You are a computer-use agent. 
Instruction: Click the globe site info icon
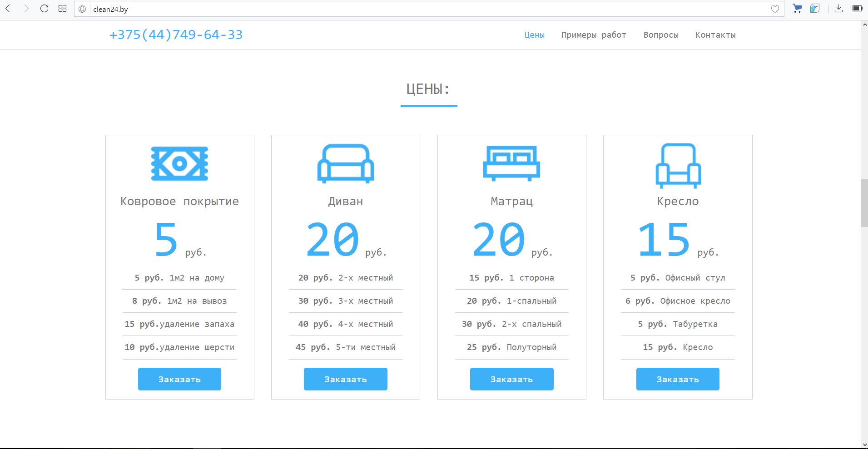coord(82,9)
